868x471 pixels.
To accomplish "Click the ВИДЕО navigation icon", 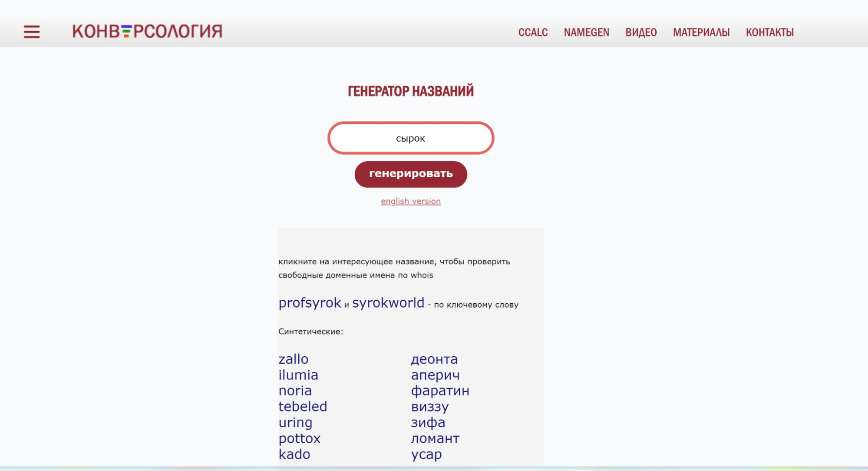I will tap(641, 31).
